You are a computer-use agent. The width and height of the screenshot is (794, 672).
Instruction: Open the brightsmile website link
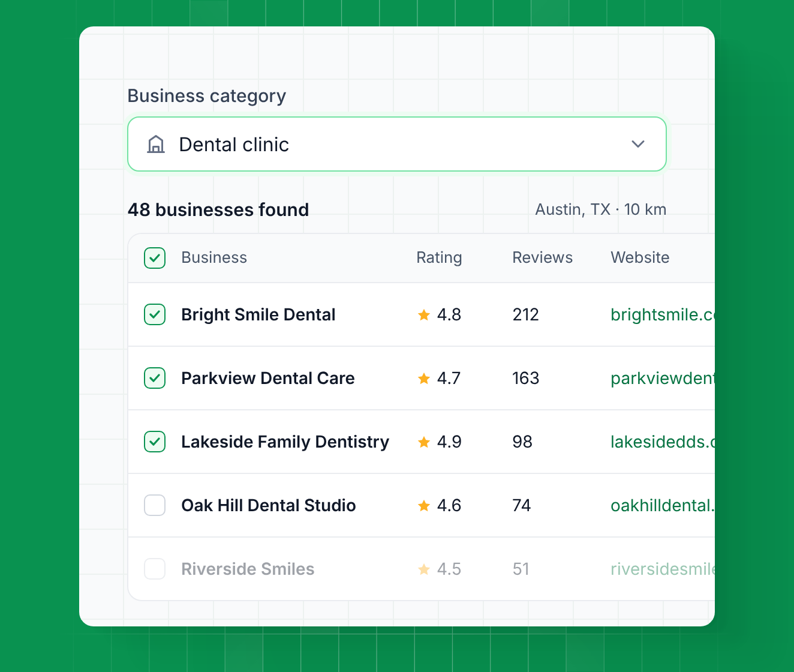[x=663, y=314]
